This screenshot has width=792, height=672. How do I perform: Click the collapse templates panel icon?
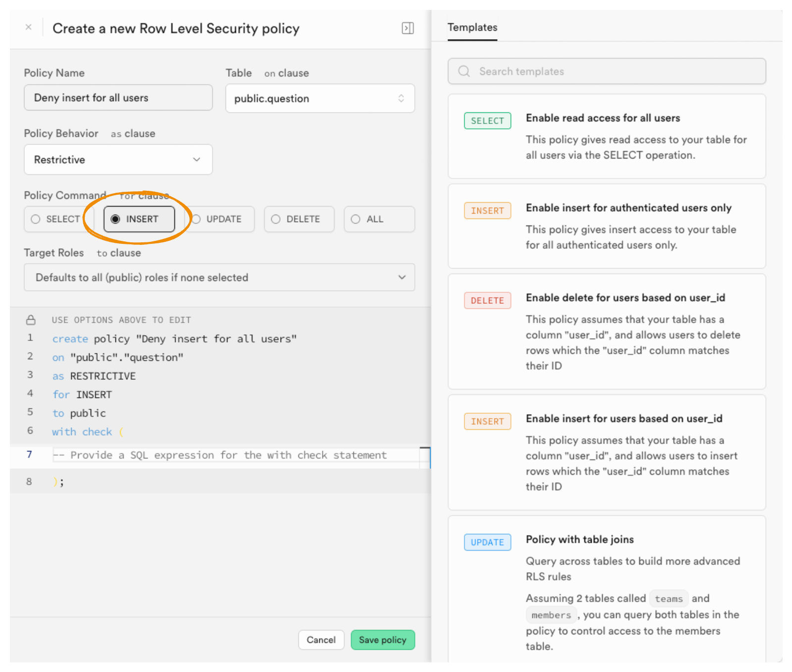pos(407,28)
